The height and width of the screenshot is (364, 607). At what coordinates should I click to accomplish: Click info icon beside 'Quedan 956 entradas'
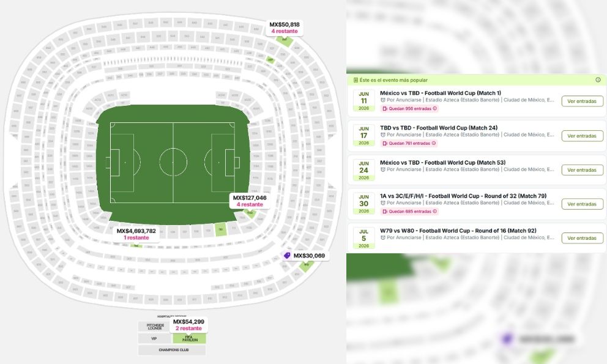point(435,109)
